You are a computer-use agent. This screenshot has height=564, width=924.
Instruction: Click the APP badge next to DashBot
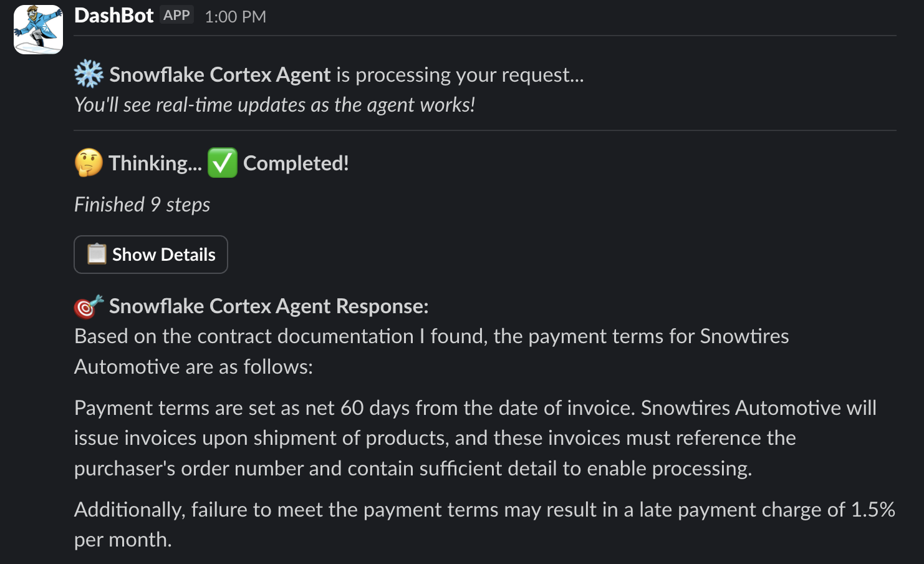(x=176, y=15)
